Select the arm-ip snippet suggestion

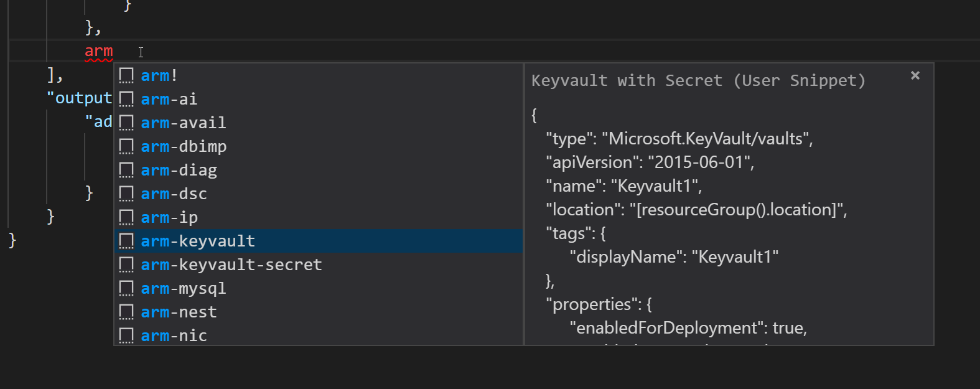click(x=169, y=218)
